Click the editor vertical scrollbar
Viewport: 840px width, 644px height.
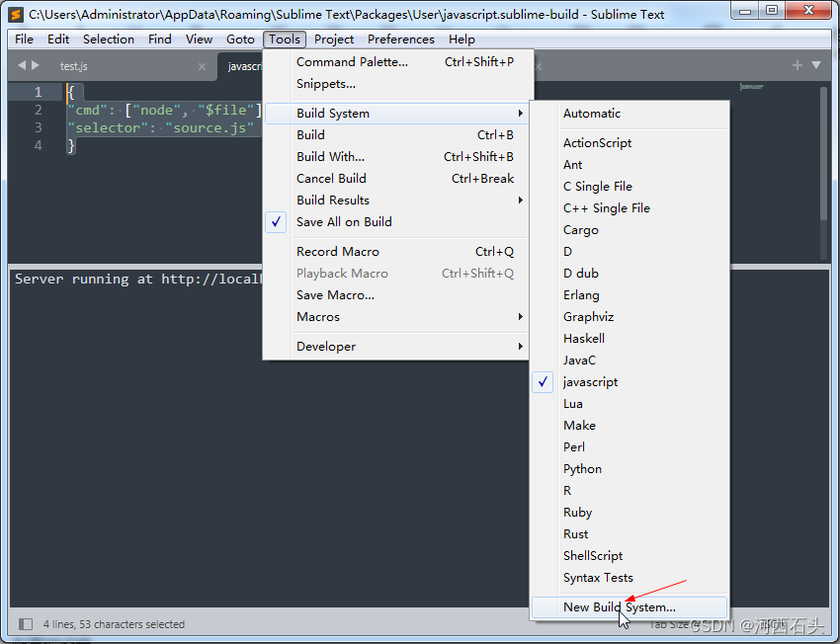pos(824,153)
